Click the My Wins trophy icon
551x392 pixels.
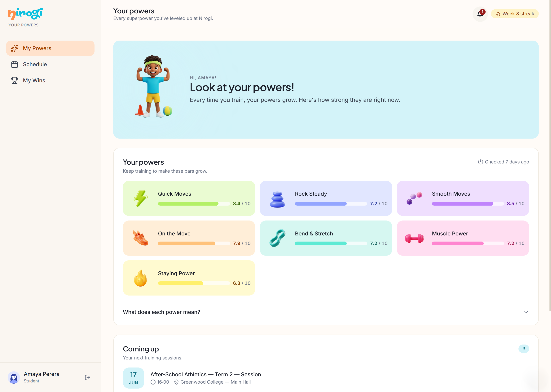15,80
